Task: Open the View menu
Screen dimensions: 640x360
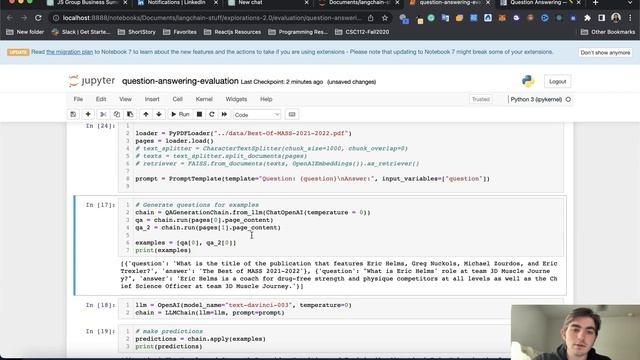Action: (x=125, y=99)
